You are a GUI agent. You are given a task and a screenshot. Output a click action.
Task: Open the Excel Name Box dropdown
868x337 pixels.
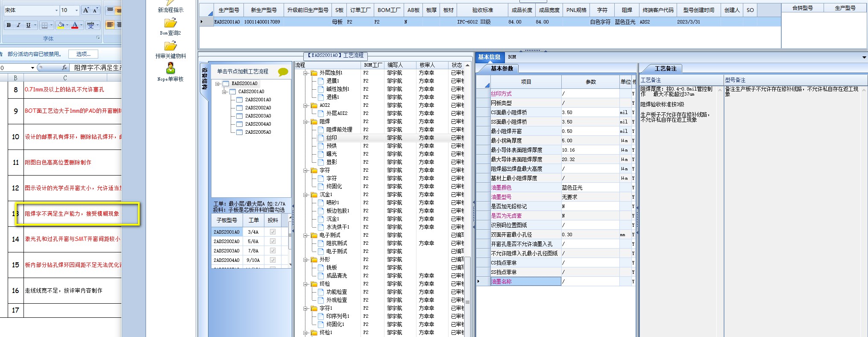pyautogui.click(x=32, y=68)
